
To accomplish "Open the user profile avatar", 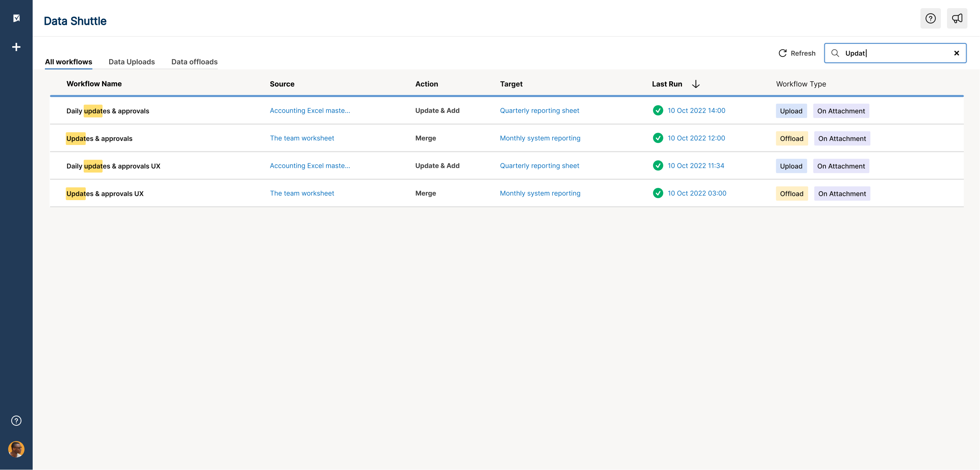I will click(16, 449).
